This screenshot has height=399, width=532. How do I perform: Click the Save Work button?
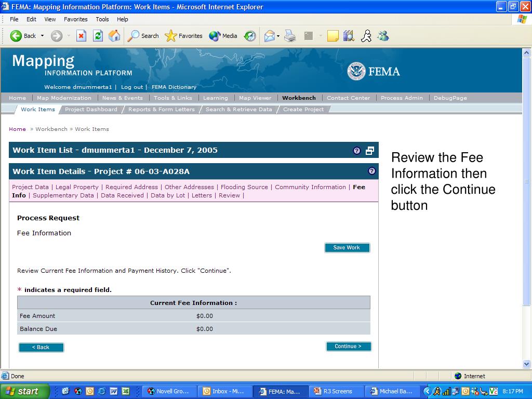(347, 248)
